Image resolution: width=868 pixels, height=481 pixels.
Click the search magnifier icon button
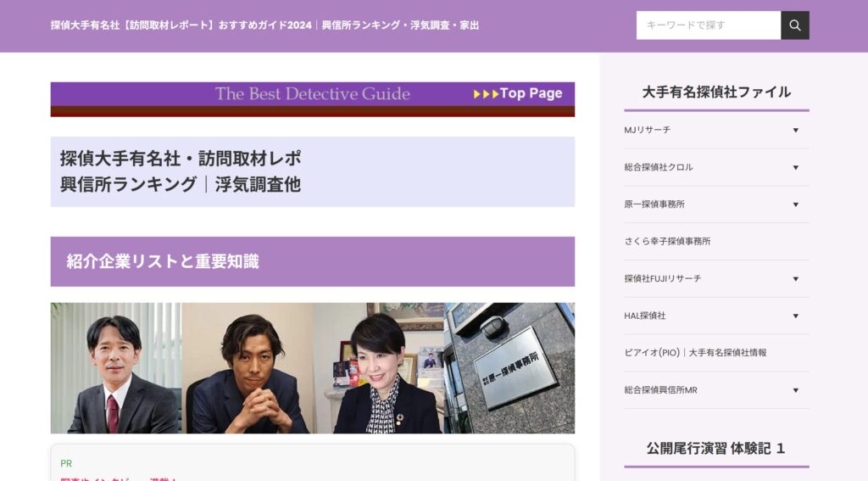tap(794, 25)
